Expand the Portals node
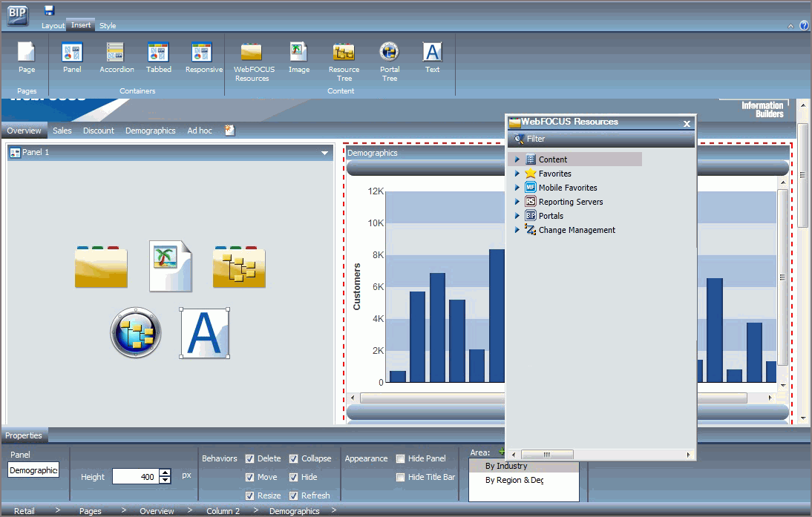Viewport: 812px width, 517px height. [517, 215]
